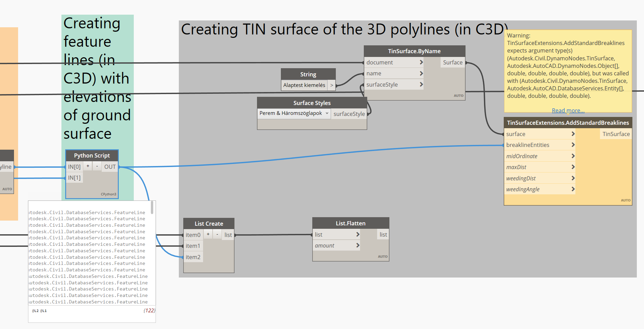Open the Surface Styles dropdown 'Perem & Háromszöglapok'
Image resolution: width=644 pixels, height=329 pixels.
coord(294,113)
